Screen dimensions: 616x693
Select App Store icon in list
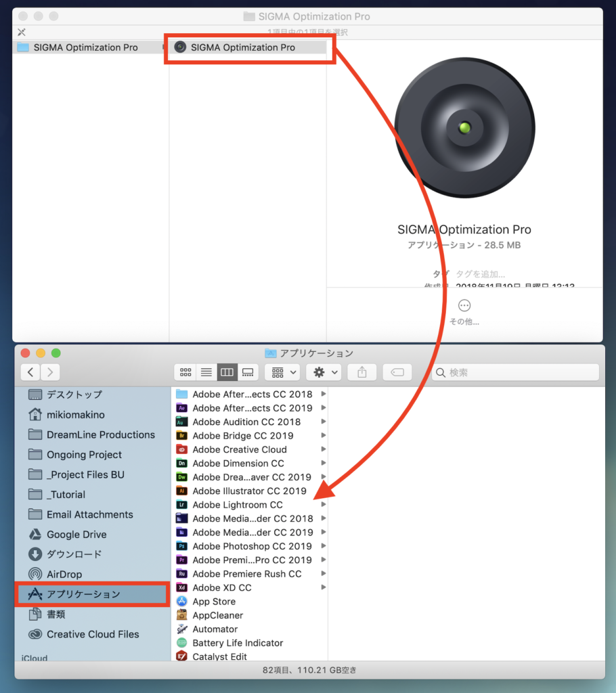pos(181,601)
